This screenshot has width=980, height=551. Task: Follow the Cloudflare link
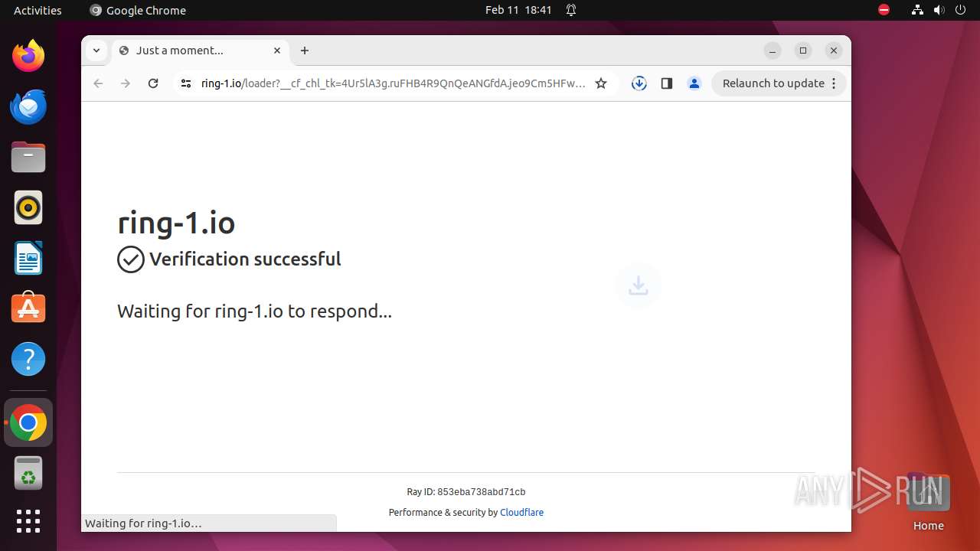521,513
